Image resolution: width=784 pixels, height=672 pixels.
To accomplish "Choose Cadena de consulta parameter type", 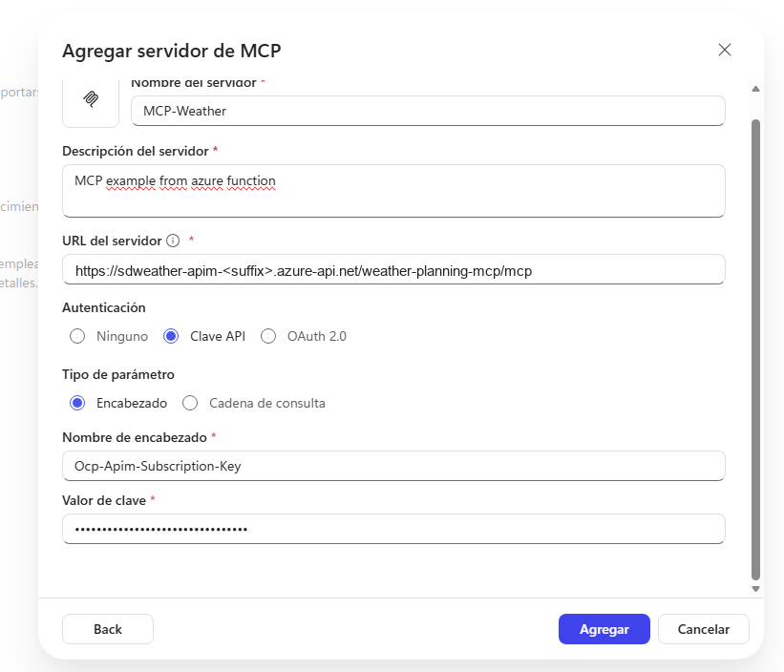I will (190, 403).
